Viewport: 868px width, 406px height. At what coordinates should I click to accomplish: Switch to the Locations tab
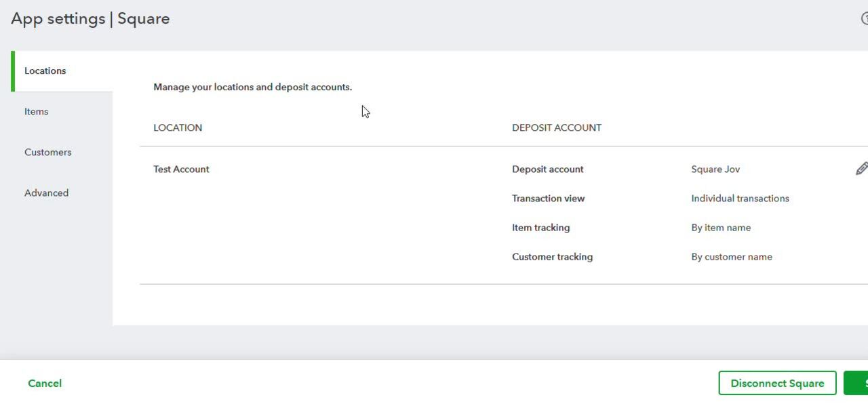pyautogui.click(x=45, y=71)
